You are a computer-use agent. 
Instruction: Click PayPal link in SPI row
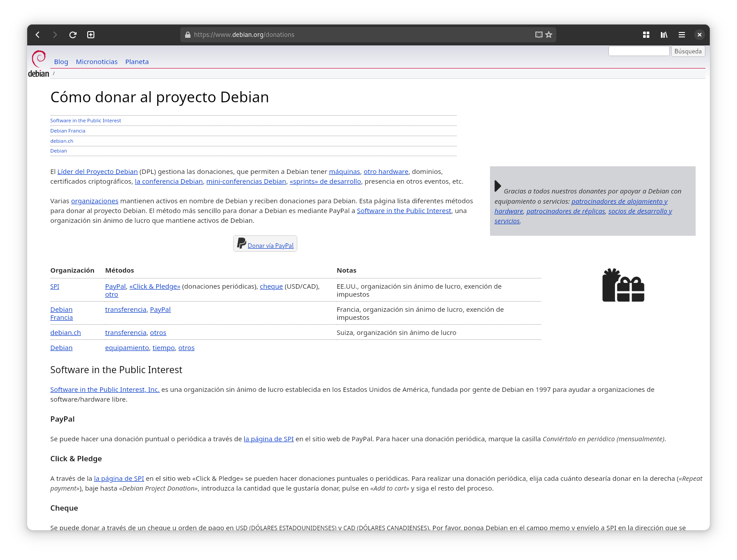click(x=115, y=286)
